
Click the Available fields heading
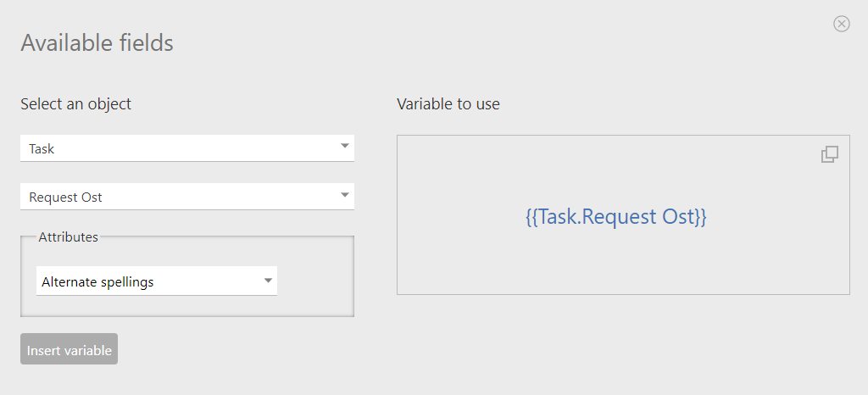[97, 42]
